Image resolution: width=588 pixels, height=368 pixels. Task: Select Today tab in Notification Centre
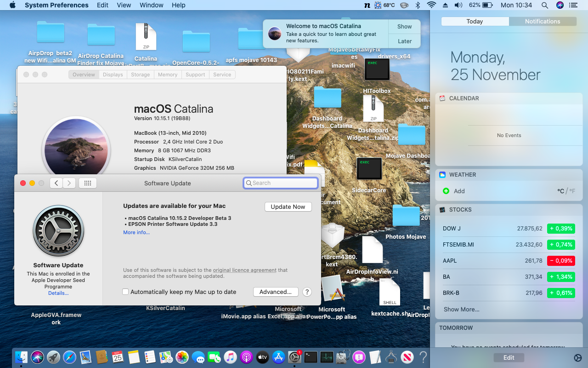pos(475,21)
